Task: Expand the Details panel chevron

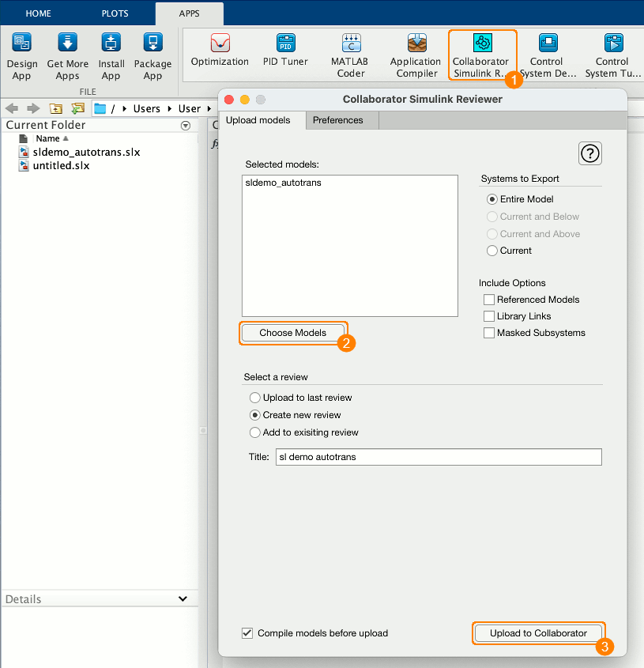Action: point(183,598)
